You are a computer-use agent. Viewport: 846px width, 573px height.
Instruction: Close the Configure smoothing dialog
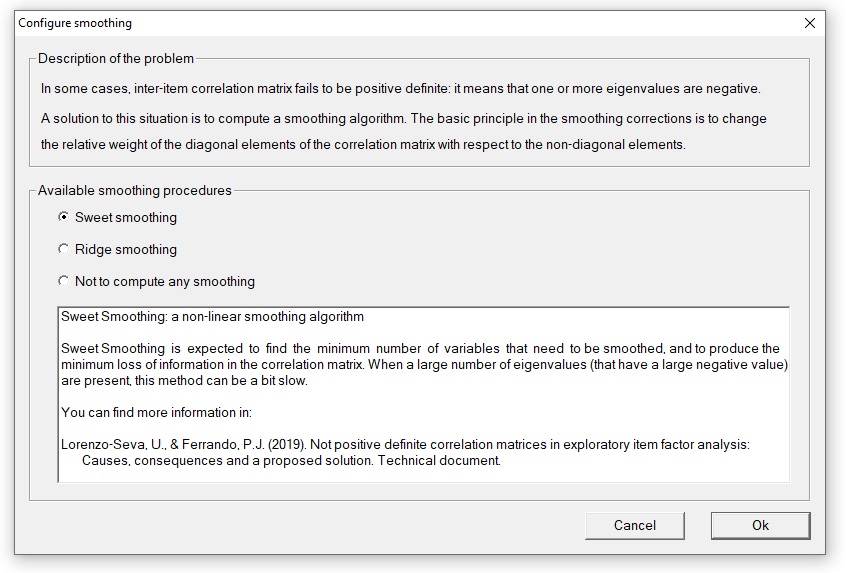(809, 23)
